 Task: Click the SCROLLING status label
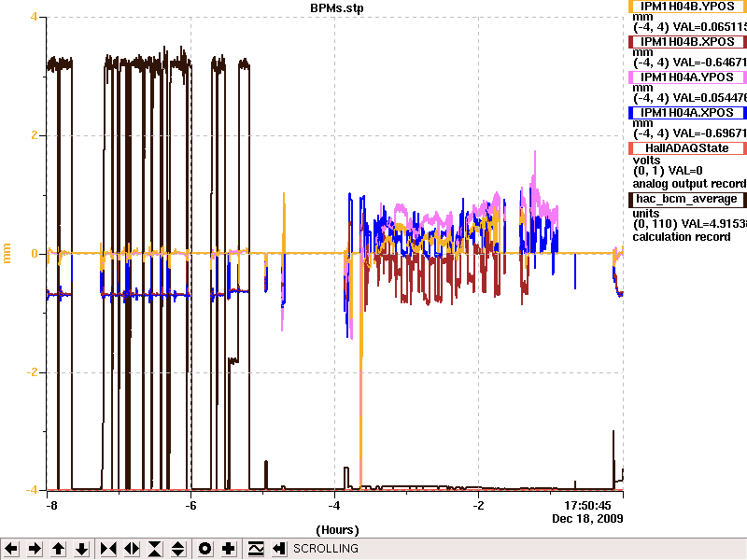pyautogui.click(x=326, y=549)
